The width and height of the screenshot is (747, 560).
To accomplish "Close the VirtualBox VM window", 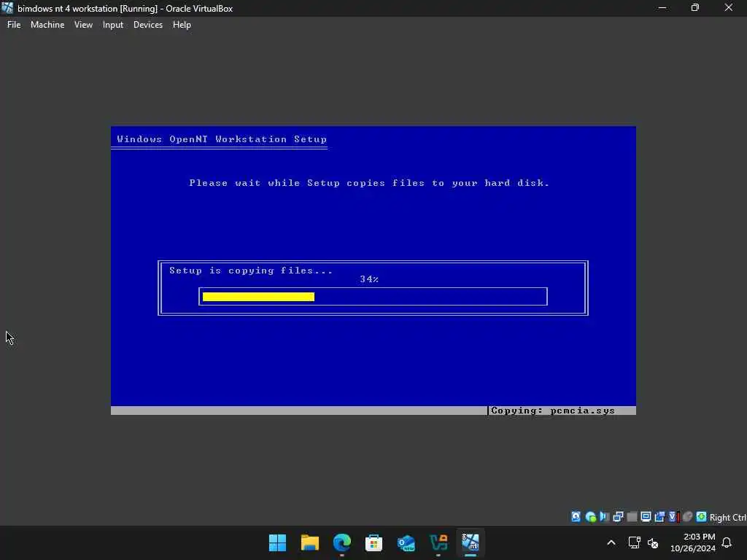I will point(729,8).
